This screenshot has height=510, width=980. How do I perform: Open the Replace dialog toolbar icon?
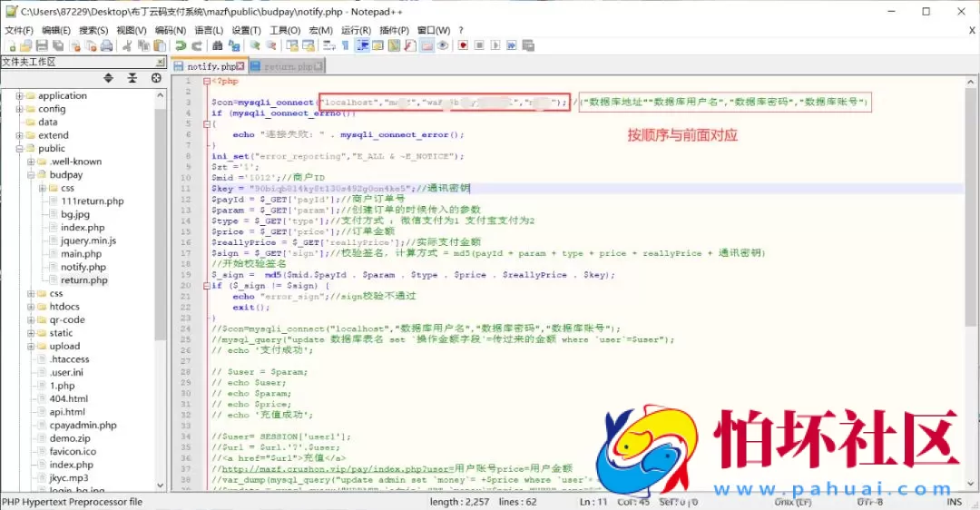tap(234, 45)
